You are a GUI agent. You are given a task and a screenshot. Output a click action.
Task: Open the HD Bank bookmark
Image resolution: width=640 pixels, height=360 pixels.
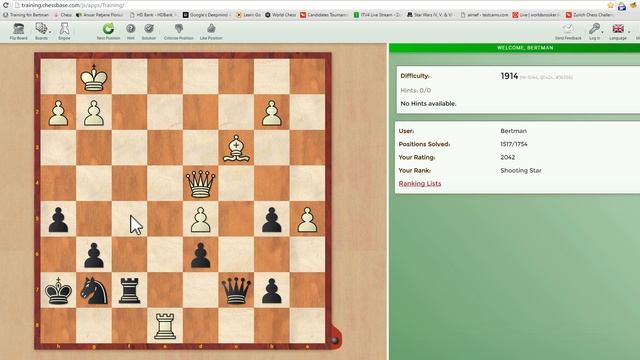click(x=153, y=15)
